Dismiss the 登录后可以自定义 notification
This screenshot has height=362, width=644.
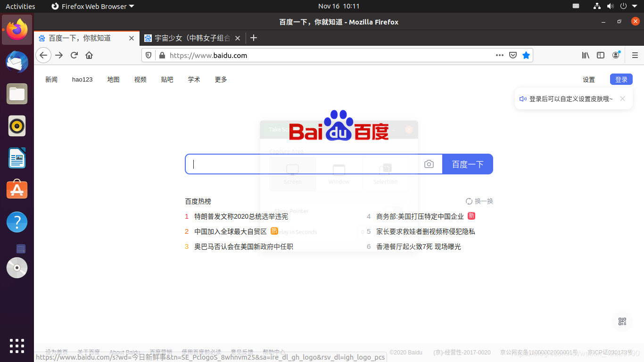coord(622,99)
